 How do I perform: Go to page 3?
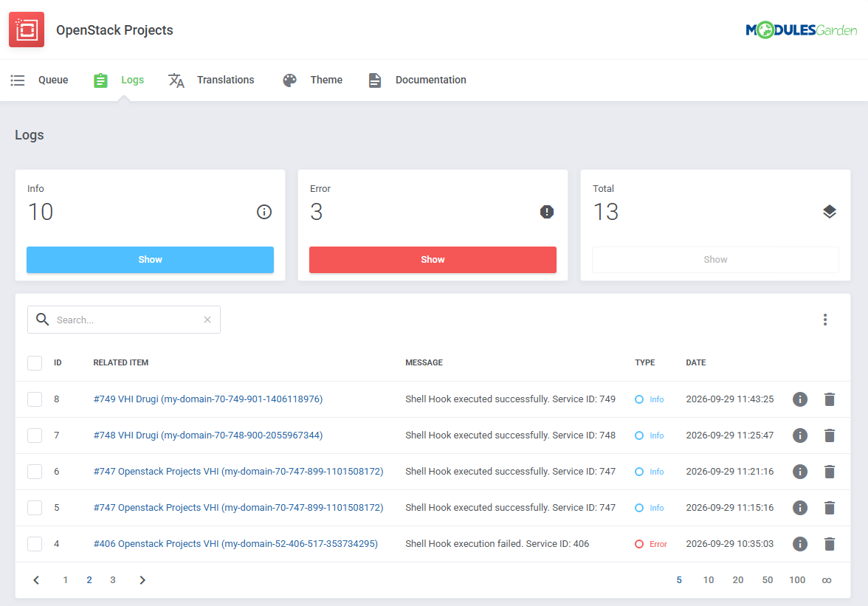click(x=113, y=580)
